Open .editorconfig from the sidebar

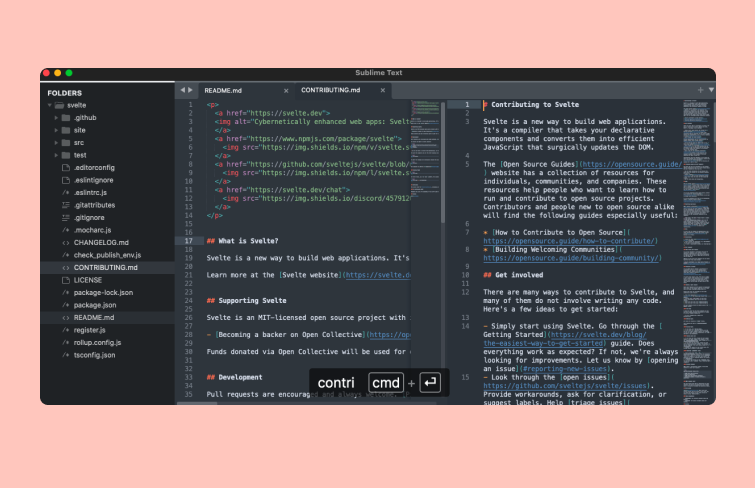tap(94, 168)
